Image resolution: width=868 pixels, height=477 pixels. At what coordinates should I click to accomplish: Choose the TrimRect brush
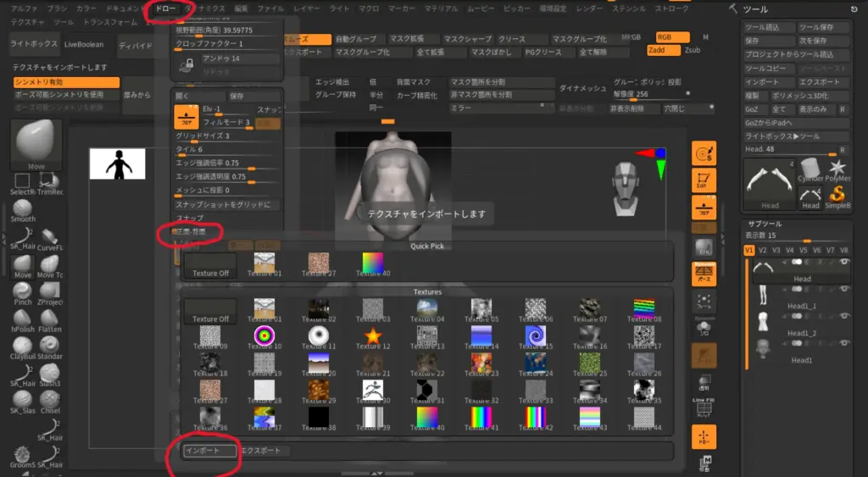pyautogui.click(x=49, y=184)
